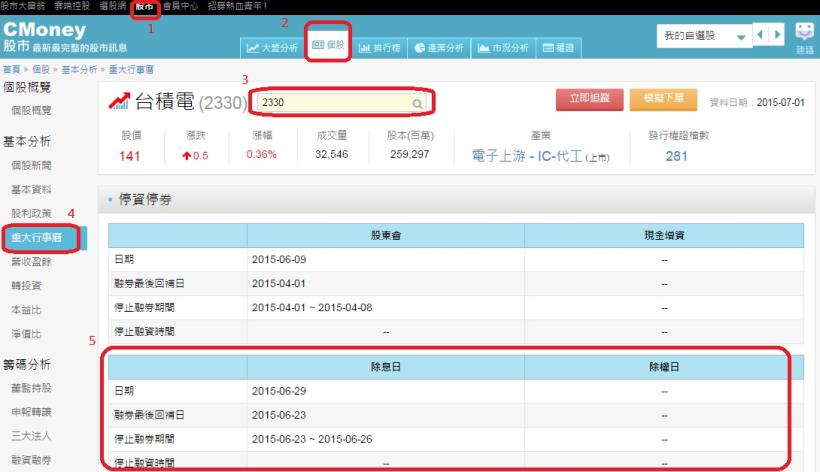Open 轉投資 in the sidebar
This screenshot has width=820, height=472.
coord(26,285)
